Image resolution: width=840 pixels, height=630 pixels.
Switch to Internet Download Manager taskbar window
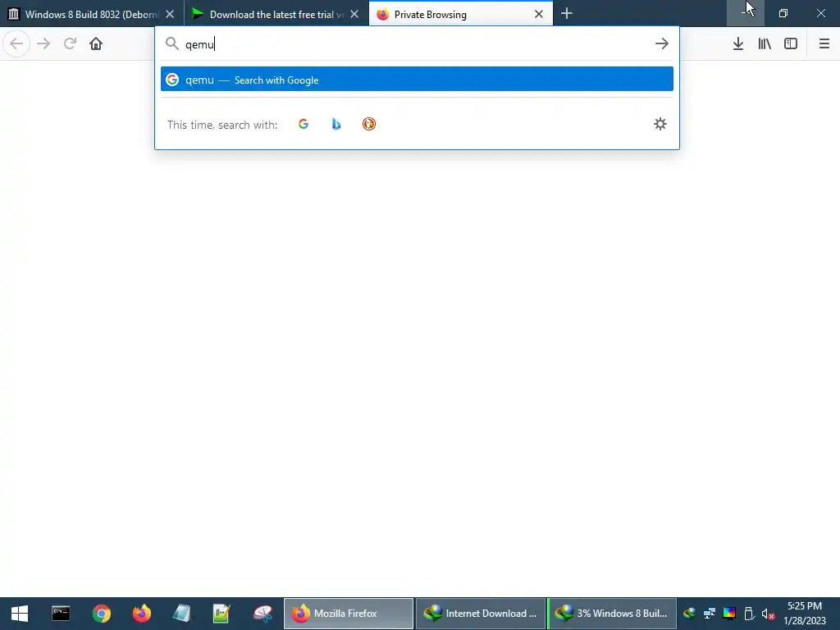tap(481, 614)
